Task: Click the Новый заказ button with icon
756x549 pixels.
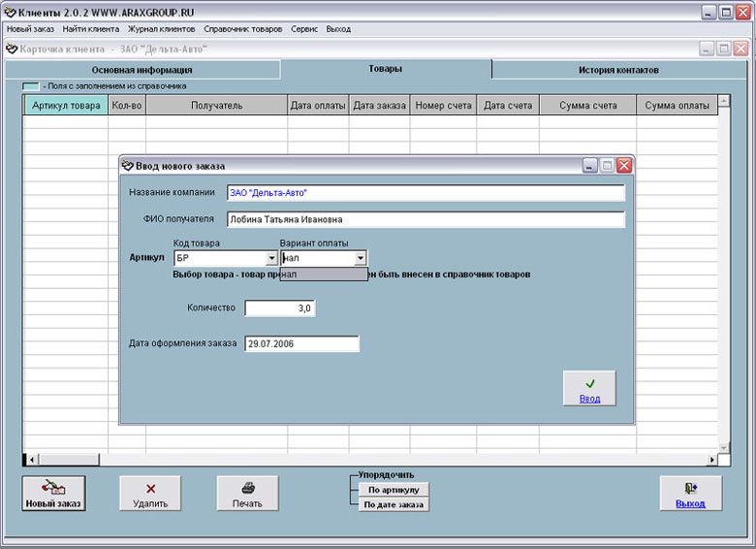Action: click(53, 493)
